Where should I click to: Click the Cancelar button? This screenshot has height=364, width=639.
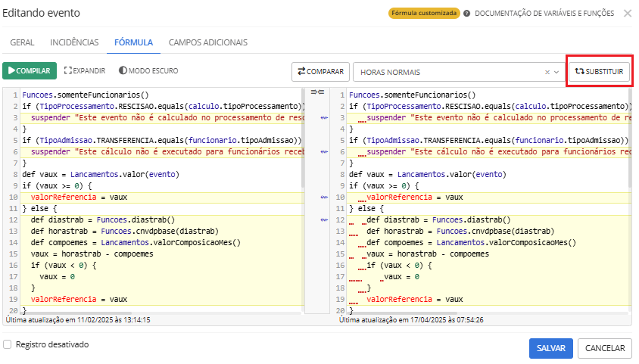(605, 348)
